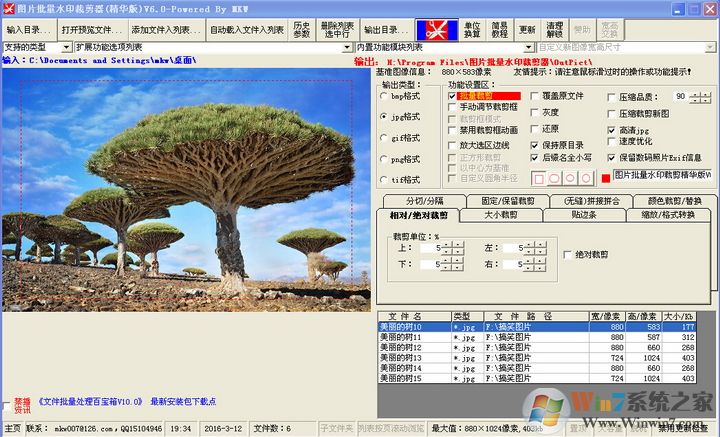Toggle the 高清jpg checkbox

[612, 130]
